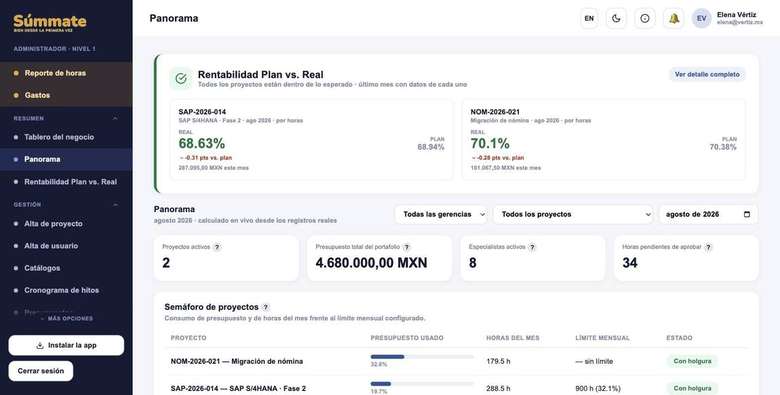Select Panorama in the sidebar
780x395 pixels.
point(66,159)
